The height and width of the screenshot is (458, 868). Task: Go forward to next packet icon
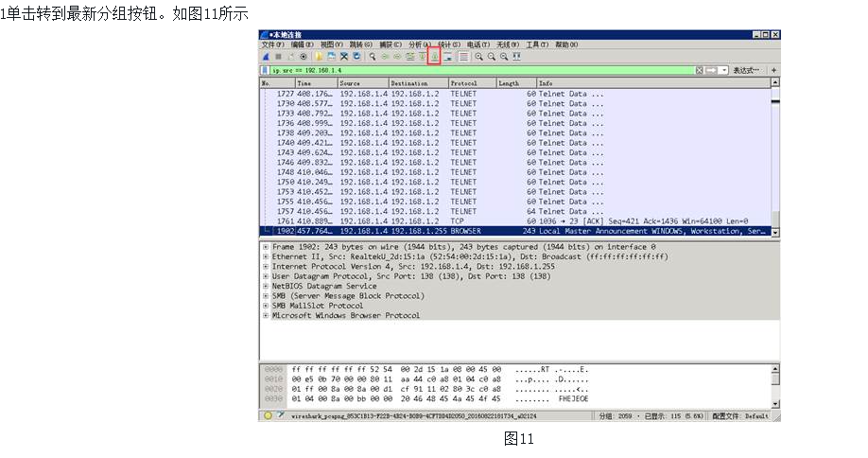397,57
